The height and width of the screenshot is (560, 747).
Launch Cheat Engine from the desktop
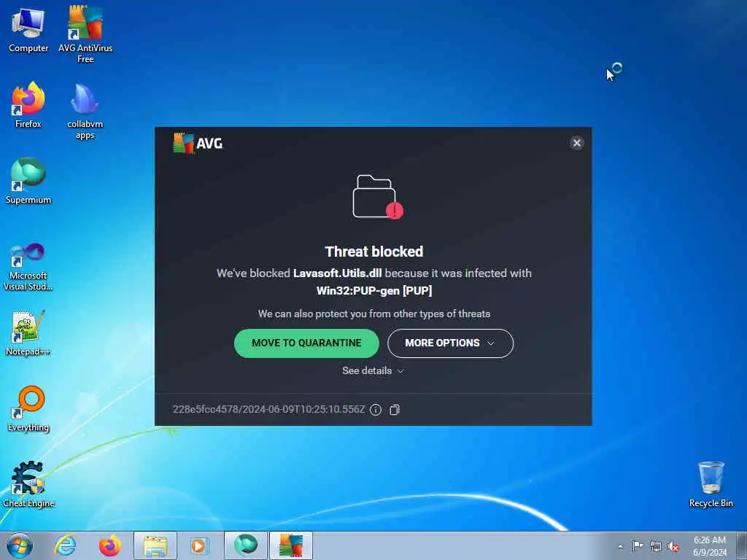point(28,484)
